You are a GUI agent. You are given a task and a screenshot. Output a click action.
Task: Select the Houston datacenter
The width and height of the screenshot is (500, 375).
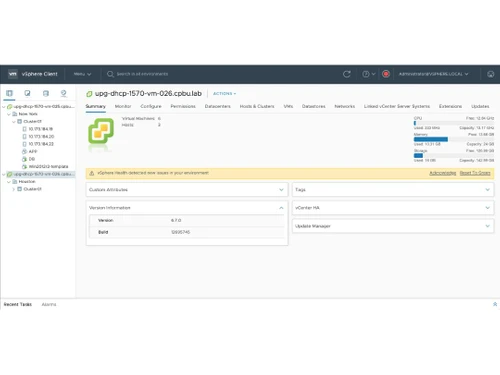click(x=27, y=182)
